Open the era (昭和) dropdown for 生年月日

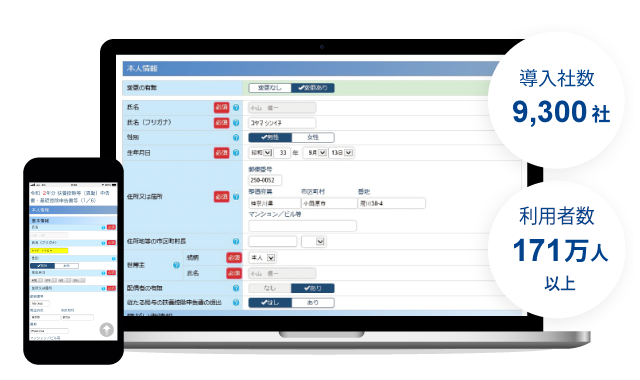point(260,153)
